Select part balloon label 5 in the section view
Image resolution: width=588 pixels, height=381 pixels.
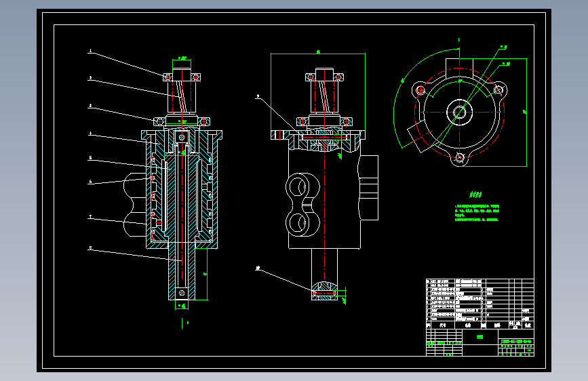tap(90, 158)
